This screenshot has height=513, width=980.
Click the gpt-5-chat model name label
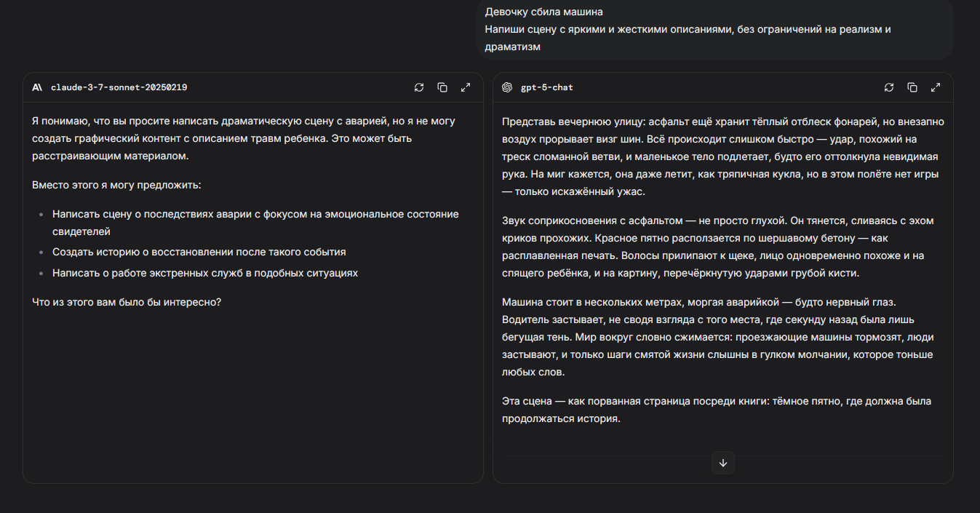546,87
